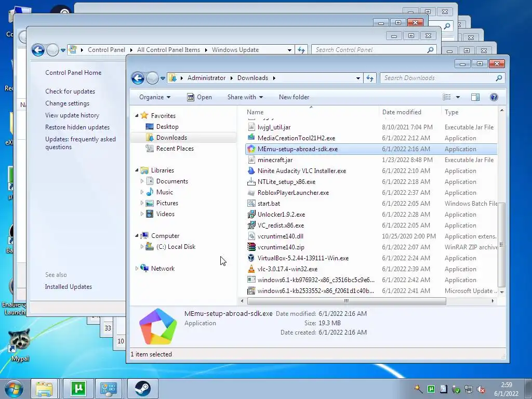Click the MEmu-setup-abroad-sdk.exe file icon
Image resolution: width=532 pixels, height=399 pixels.
point(251,149)
